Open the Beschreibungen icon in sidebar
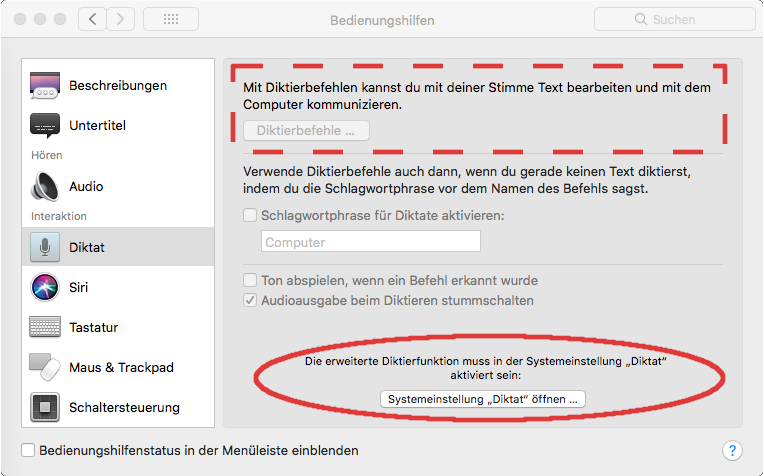 tap(45, 86)
